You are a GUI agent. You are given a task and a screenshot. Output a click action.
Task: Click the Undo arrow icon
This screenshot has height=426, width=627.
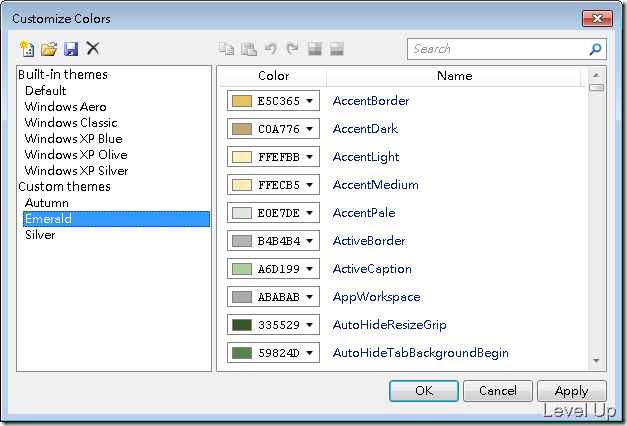(271, 49)
